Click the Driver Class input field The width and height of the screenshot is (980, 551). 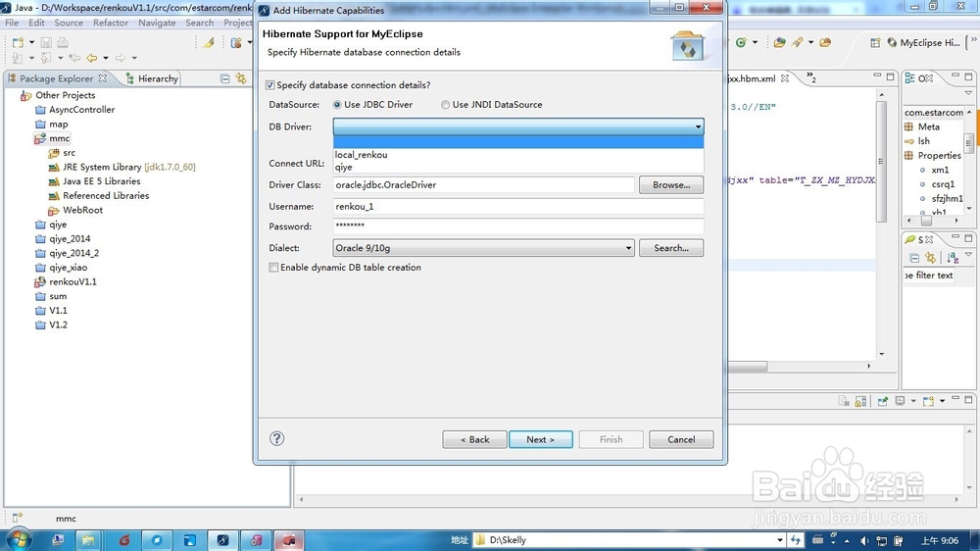483,184
